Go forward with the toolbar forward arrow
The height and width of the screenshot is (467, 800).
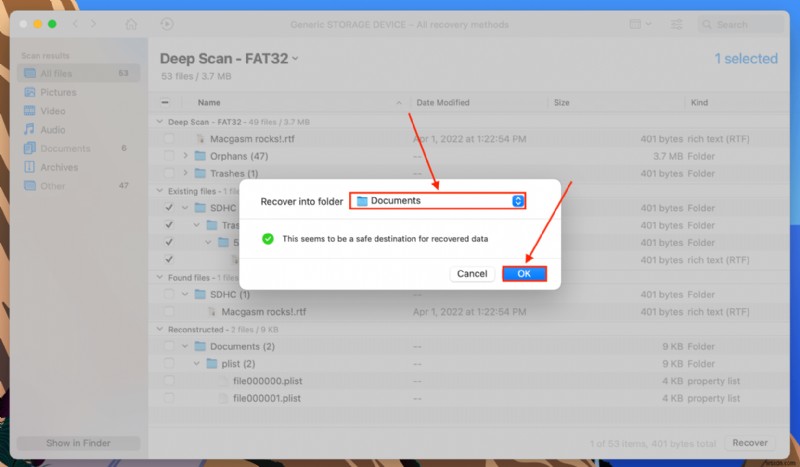93,23
